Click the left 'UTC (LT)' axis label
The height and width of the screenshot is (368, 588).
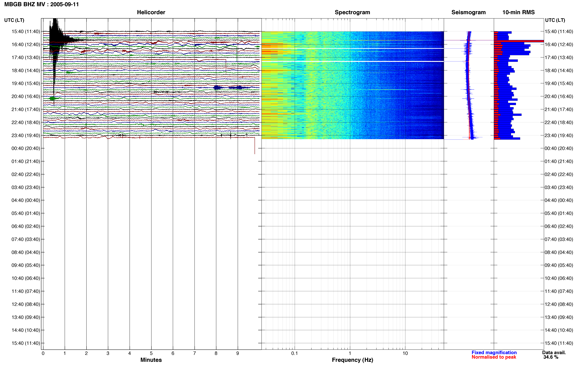(14, 20)
